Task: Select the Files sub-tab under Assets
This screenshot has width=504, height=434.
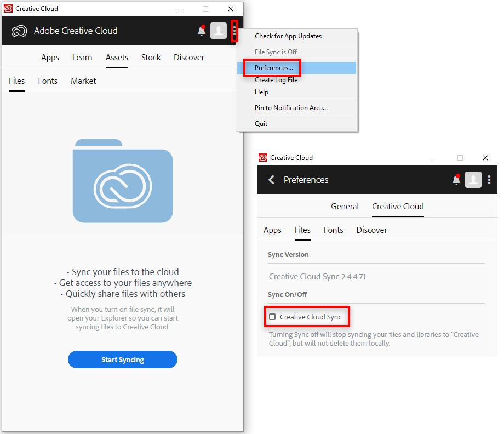Action: pos(17,81)
